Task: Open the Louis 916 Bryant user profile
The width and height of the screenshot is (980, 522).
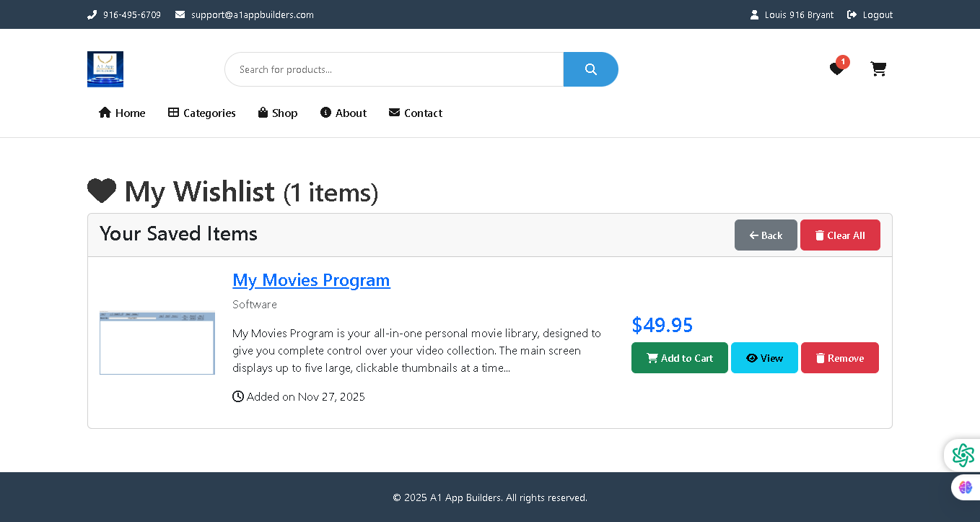Action: pos(799,14)
